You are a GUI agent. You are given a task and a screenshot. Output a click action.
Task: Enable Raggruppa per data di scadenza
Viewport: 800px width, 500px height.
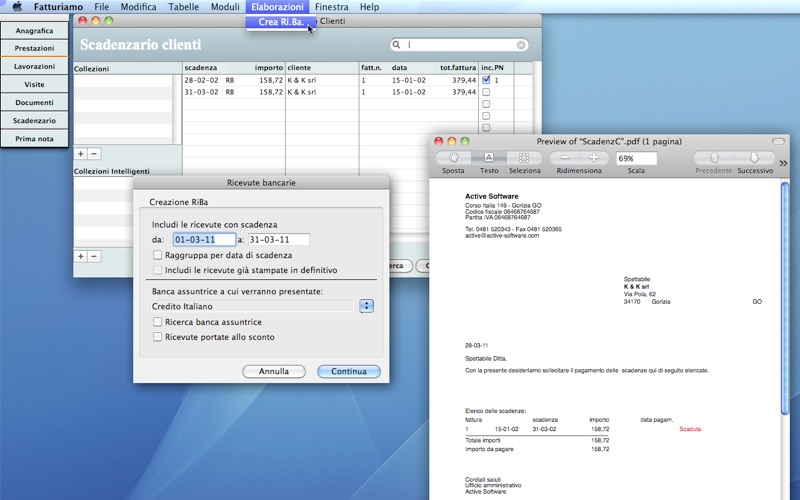158,255
